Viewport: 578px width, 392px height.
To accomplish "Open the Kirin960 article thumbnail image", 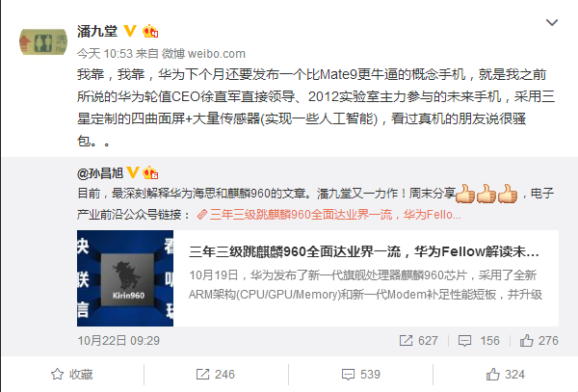I will [x=125, y=278].
